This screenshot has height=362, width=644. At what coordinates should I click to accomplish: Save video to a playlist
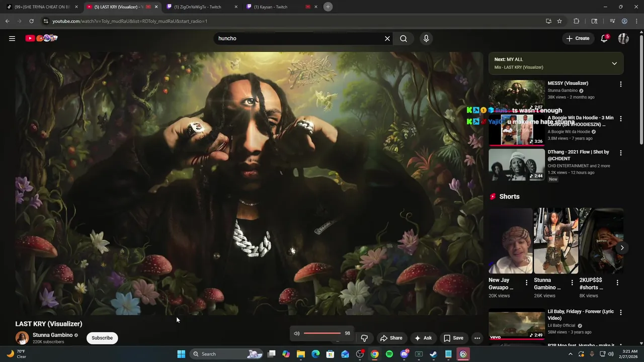[x=453, y=338]
